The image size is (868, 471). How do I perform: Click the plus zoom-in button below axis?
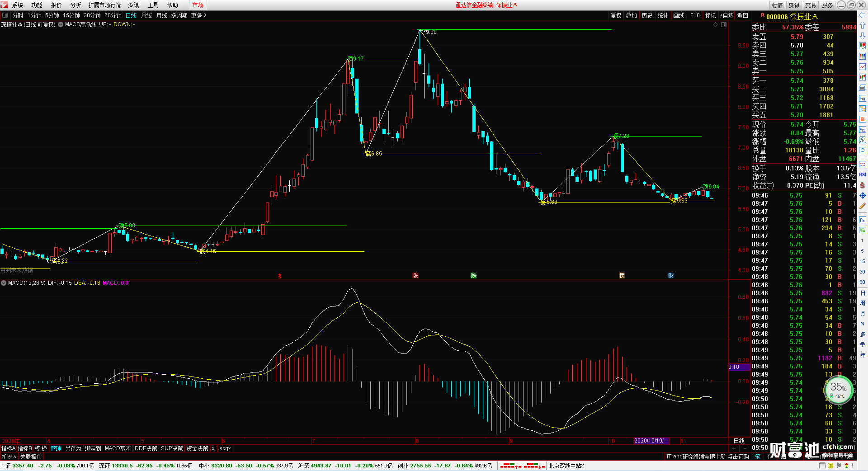click(x=734, y=448)
